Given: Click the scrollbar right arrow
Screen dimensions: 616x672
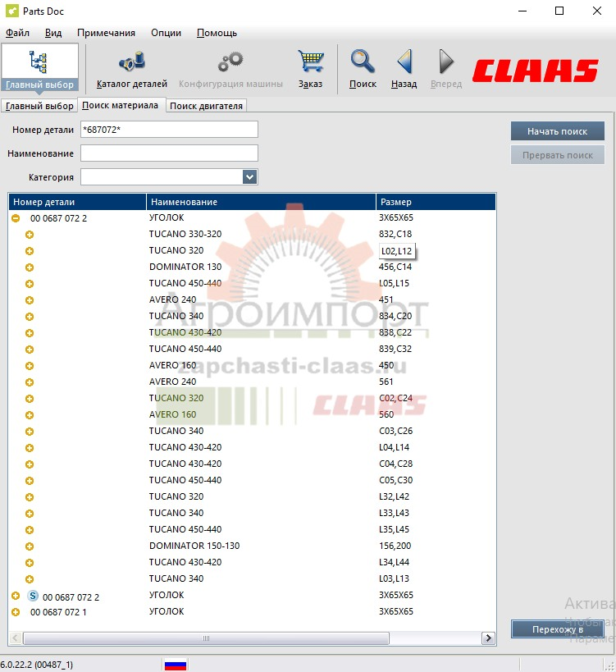Looking at the screenshot, I should (x=488, y=638).
